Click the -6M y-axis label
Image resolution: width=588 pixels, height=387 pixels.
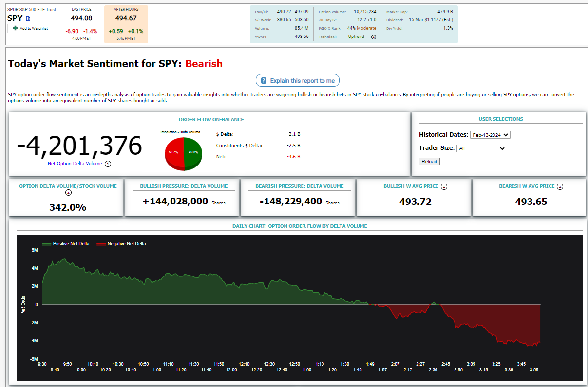pyautogui.click(x=34, y=359)
